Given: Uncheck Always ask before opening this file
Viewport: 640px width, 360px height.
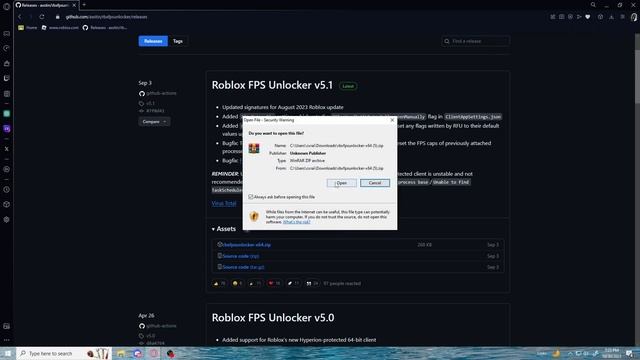Looking at the screenshot, I should [x=251, y=197].
